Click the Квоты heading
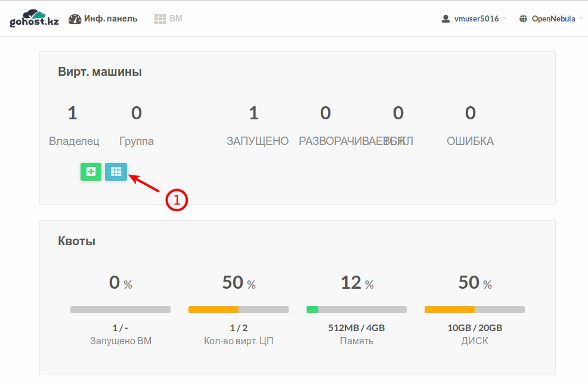Image resolution: width=588 pixels, height=383 pixels. [76, 241]
